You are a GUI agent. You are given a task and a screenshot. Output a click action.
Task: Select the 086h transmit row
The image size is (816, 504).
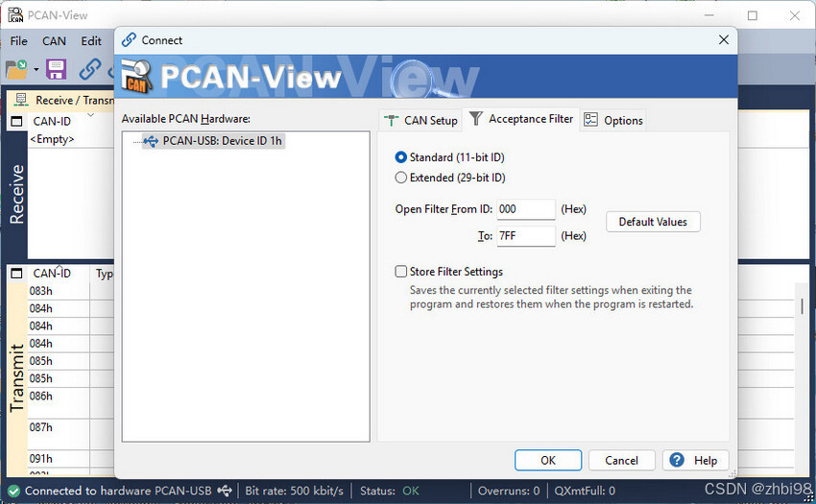[x=70, y=402]
